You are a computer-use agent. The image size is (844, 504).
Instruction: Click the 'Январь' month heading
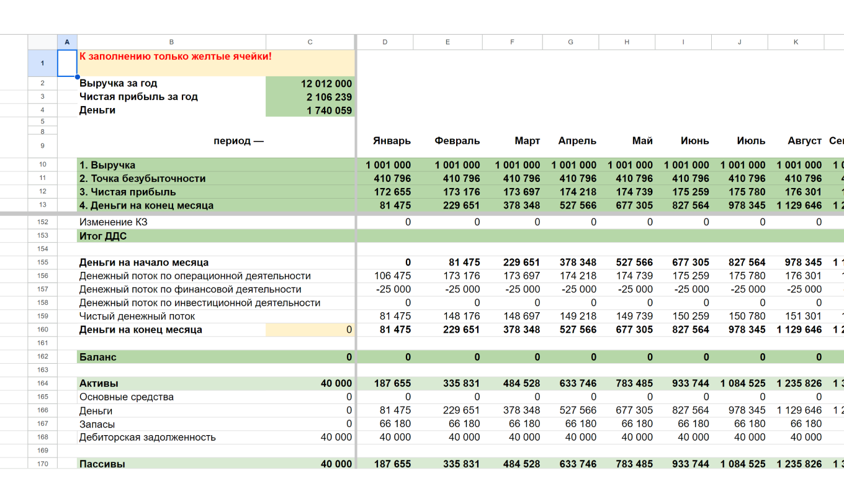coord(392,141)
